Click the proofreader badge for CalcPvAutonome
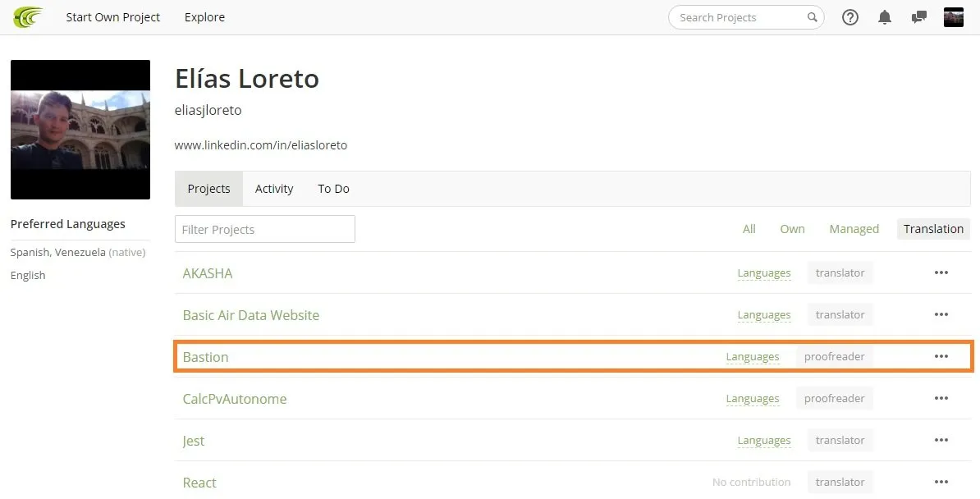980x499 pixels. coord(835,398)
